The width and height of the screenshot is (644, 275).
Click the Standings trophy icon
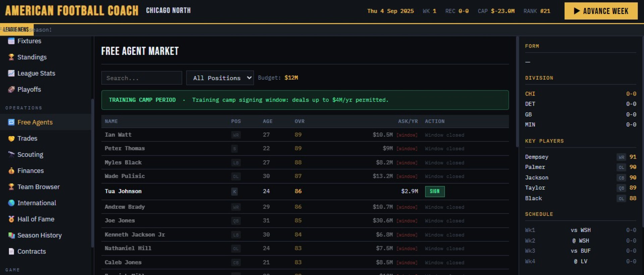pyautogui.click(x=11, y=57)
